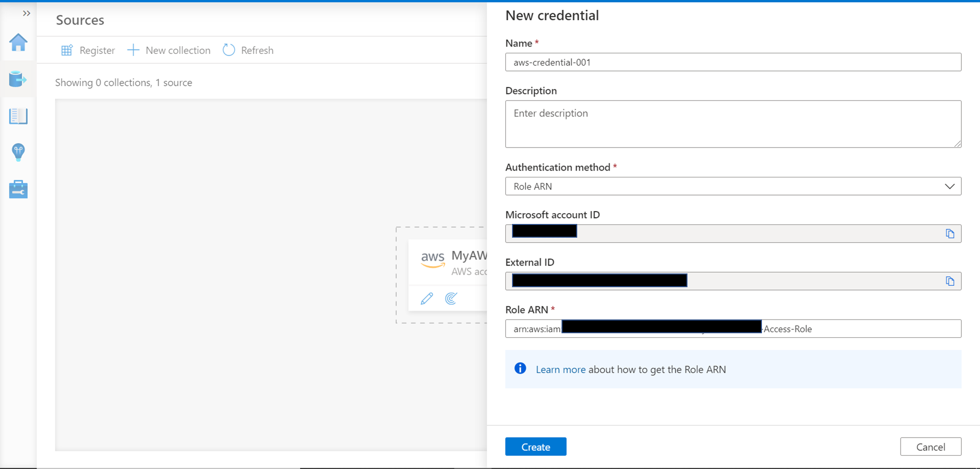Open the Insights lightbulb icon

click(18, 152)
